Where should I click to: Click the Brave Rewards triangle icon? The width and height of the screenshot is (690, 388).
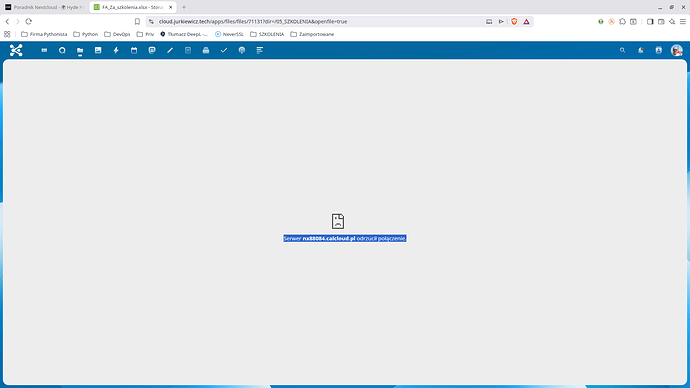(x=526, y=22)
